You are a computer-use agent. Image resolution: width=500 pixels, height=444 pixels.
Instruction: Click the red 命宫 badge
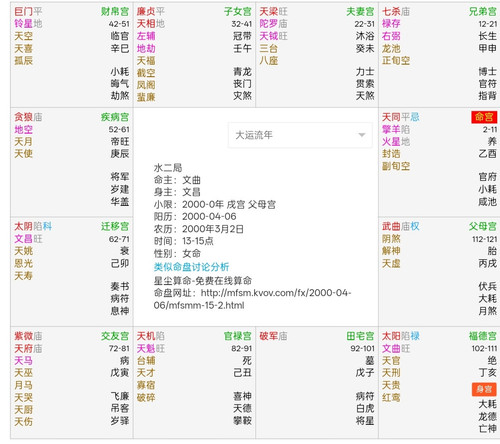pos(484,117)
